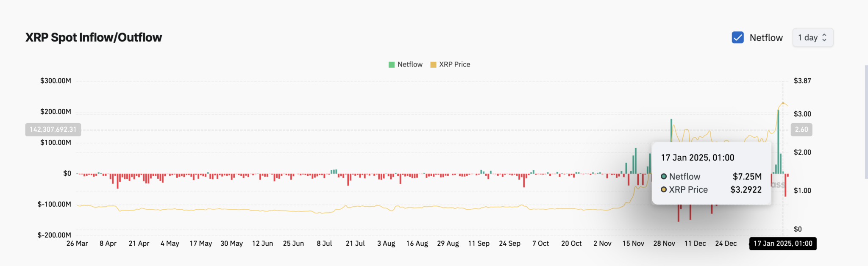Click the 17 Jan 2025 date marker label
868x266 pixels.
[x=783, y=244]
